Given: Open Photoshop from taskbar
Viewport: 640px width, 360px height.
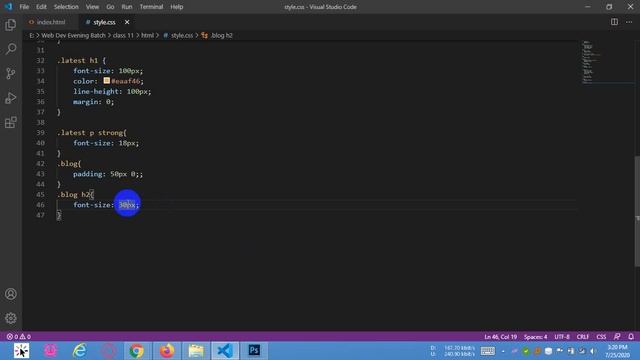Looking at the screenshot, I should [254, 351].
